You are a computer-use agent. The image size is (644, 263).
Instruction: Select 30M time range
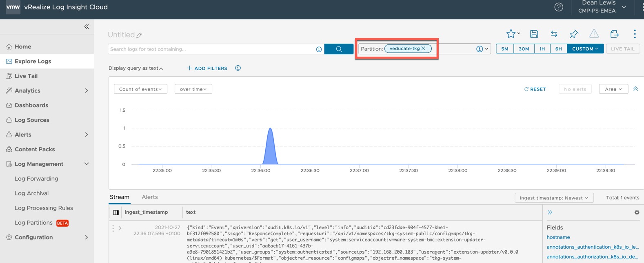coord(524,49)
